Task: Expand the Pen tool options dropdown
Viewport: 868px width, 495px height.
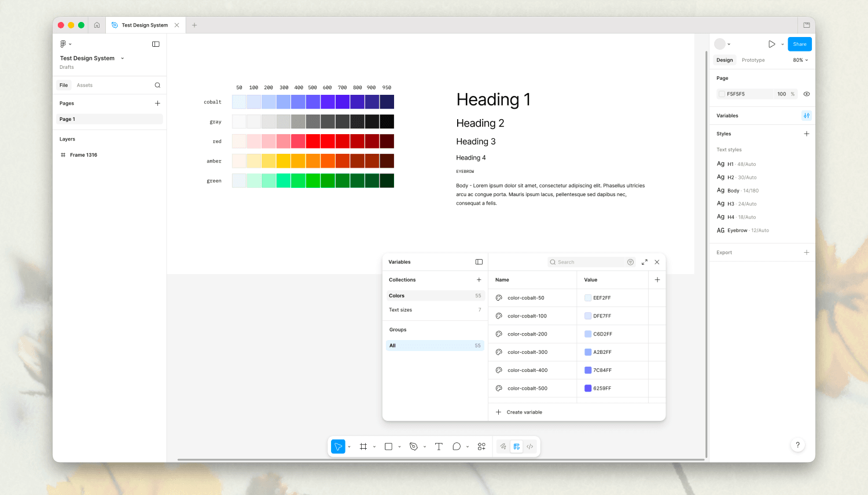Action: [x=425, y=446]
